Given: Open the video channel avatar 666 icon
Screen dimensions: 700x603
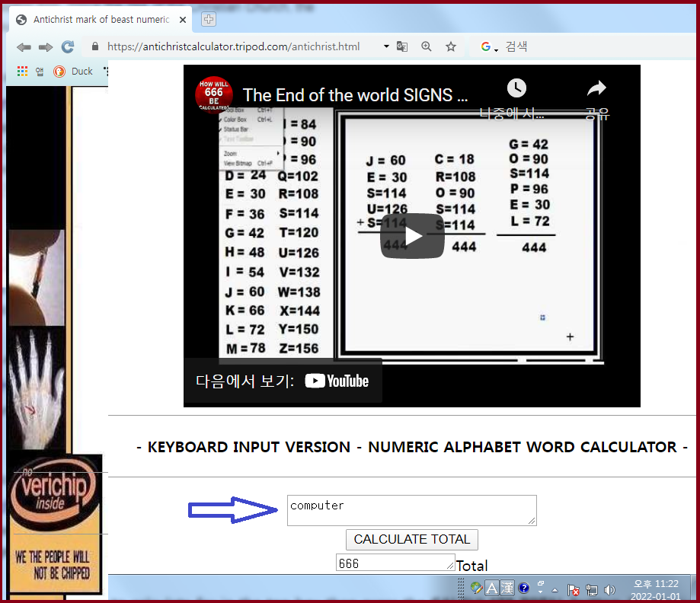Looking at the screenshot, I should coord(214,94).
